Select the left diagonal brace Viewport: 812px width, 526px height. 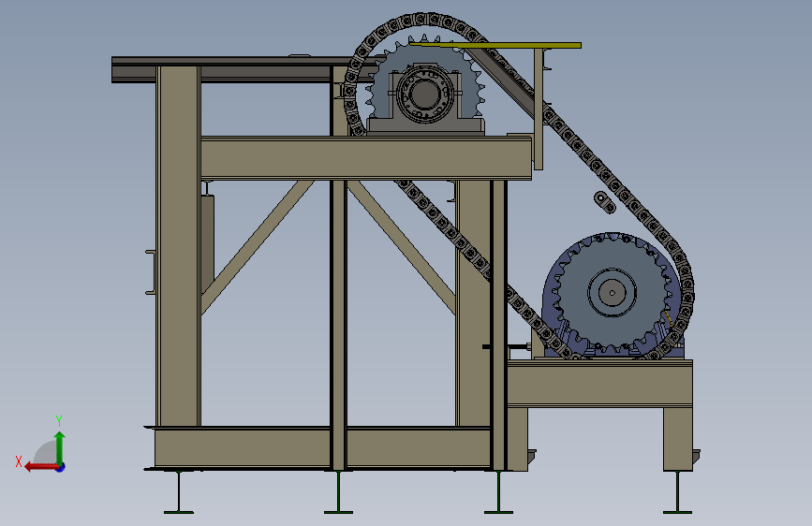pos(258,247)
